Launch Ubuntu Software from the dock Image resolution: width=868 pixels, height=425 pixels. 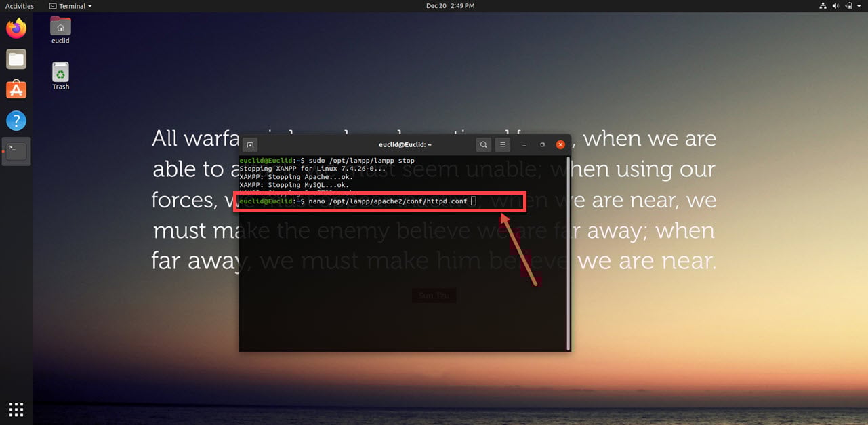(x=16, y=90)
